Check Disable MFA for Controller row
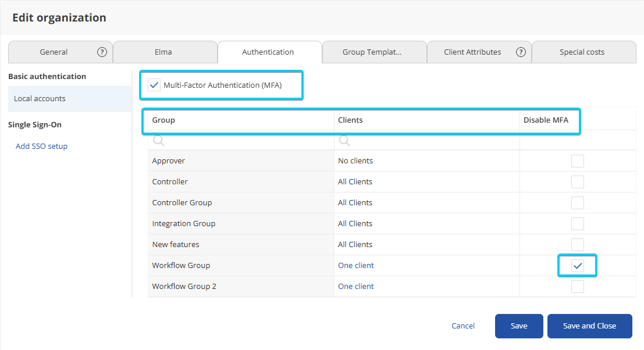 pos(578,182)
